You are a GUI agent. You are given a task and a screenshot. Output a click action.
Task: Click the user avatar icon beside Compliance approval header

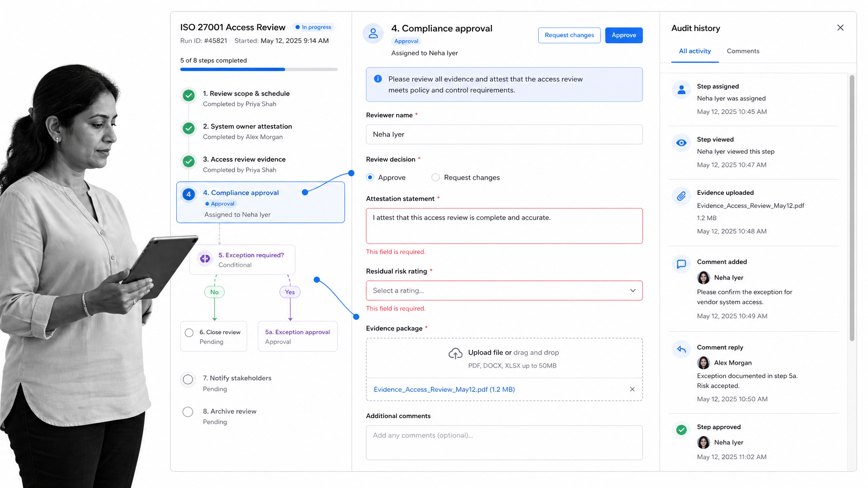[x=373, y=33]
